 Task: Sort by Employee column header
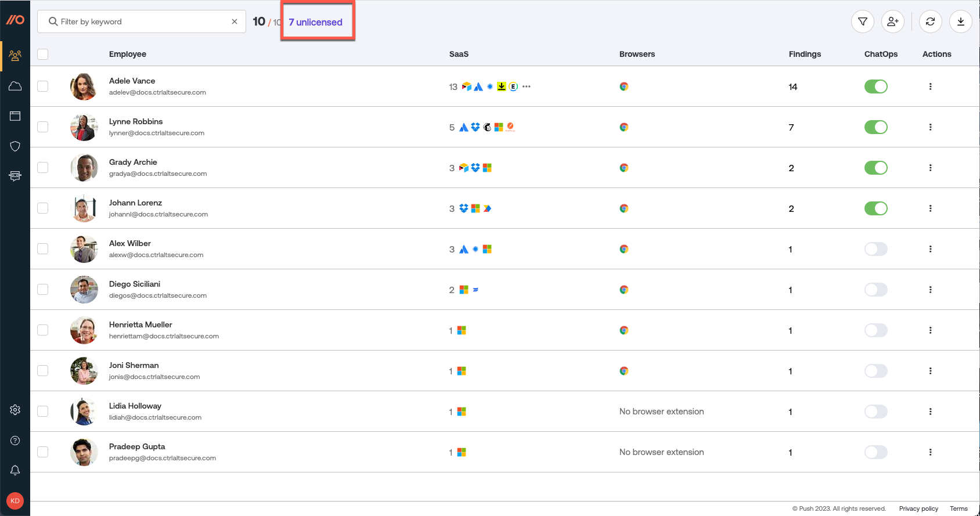(128, 54)
